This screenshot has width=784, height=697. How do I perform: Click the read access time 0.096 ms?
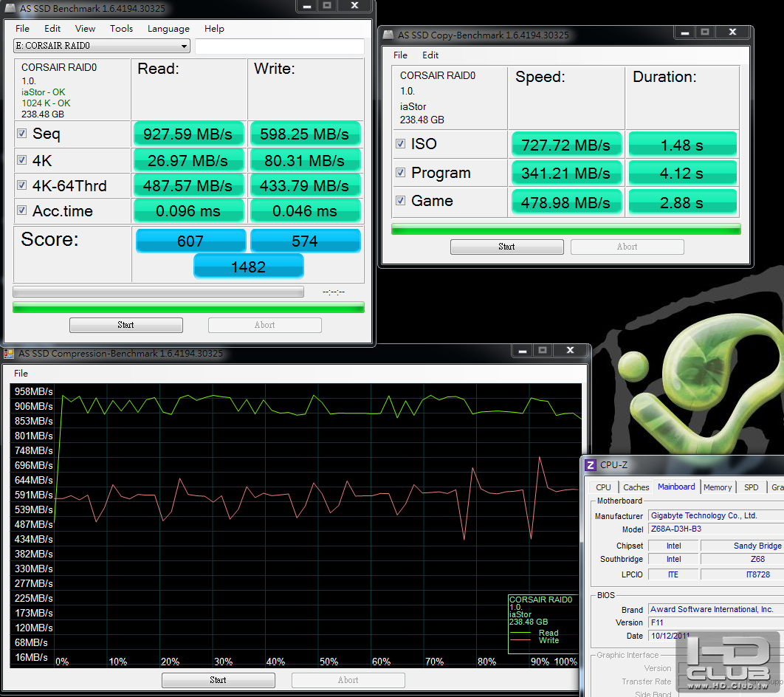[188, 210]
